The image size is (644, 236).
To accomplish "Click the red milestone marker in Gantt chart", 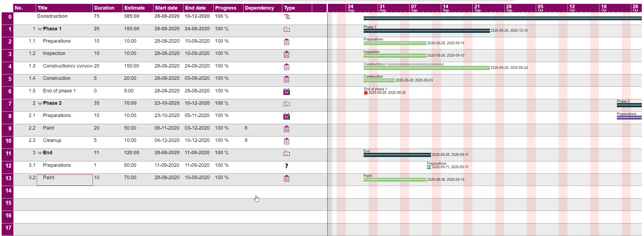I will point(366,93).
